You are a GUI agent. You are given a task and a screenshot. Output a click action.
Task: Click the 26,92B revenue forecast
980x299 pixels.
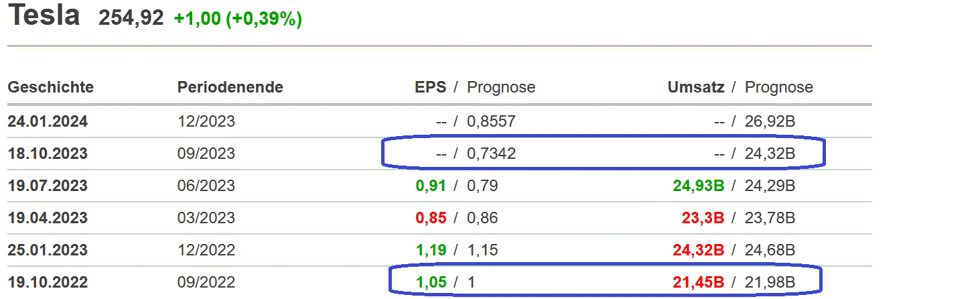pos(770,122)
